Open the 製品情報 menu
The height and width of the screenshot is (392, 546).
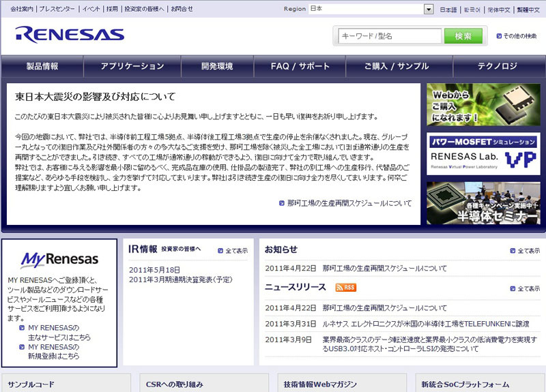click(x=42, y=66)
